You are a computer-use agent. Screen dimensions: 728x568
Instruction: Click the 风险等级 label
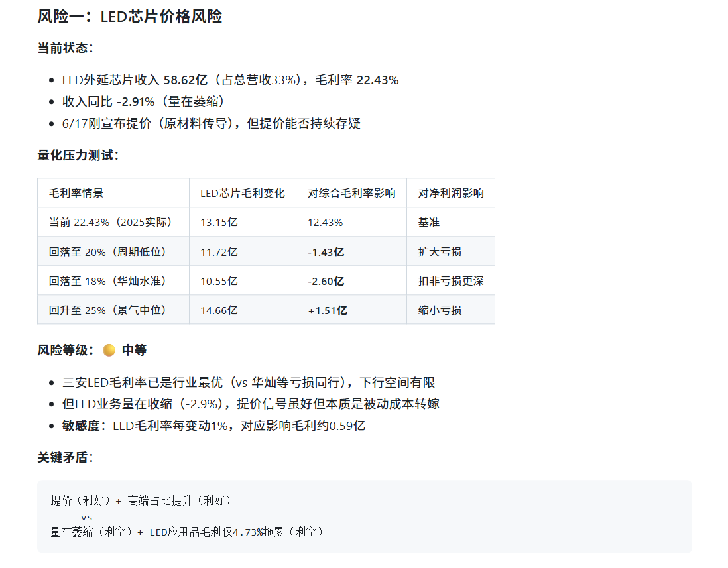65,350
